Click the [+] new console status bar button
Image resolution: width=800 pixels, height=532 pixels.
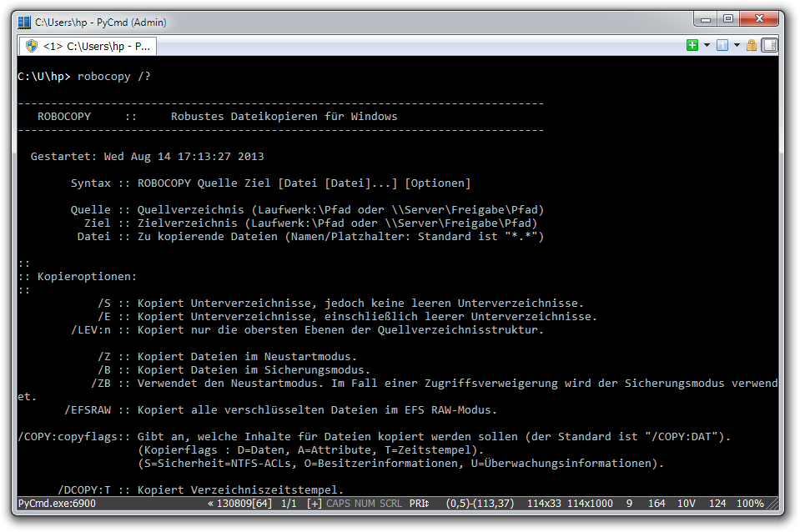tap(314, 504)
